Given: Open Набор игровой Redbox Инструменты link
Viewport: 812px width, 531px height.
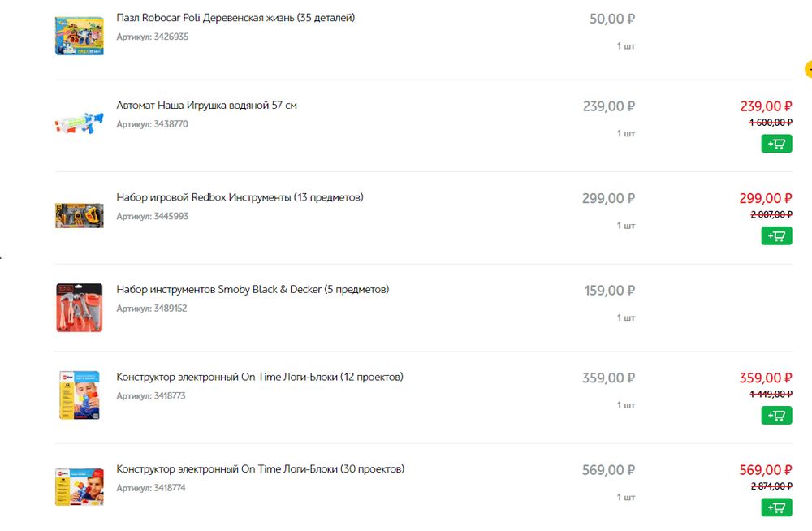Looking at the screenshot, I should [240, 197].
